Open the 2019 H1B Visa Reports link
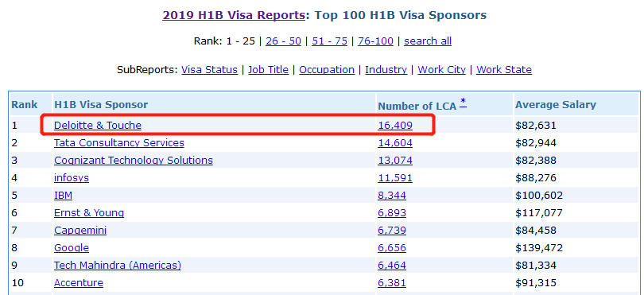This screenshot has width=644, height=295. pyautogui.click(x=233, y=16)
